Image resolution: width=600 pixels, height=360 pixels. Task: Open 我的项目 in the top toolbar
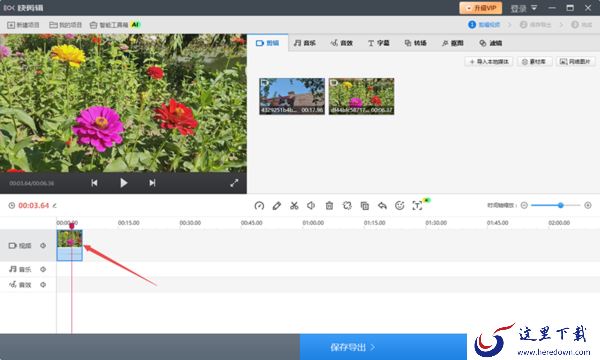click(66, 25)
